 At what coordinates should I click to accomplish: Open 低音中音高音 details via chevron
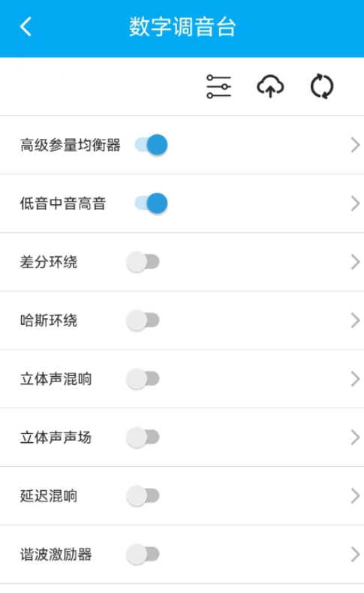355,203
